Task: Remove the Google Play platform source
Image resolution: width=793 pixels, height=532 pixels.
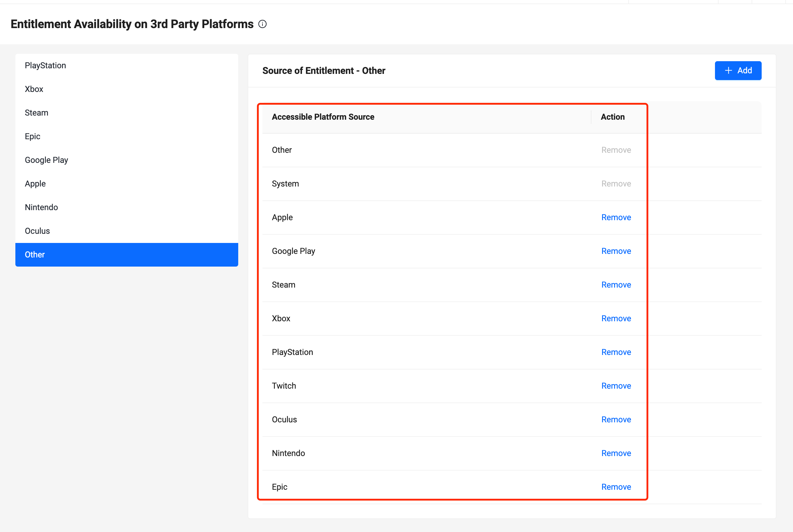Action: [616, 251]
